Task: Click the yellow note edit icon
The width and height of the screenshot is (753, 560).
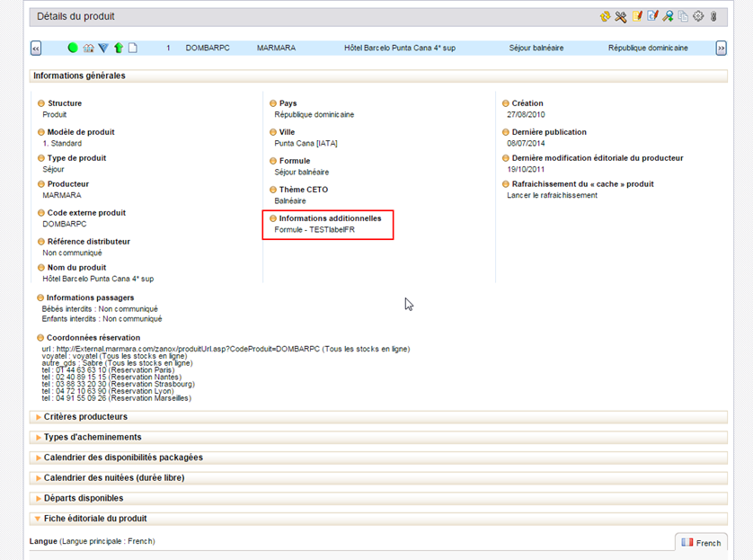Action: (x=637, y=17)
